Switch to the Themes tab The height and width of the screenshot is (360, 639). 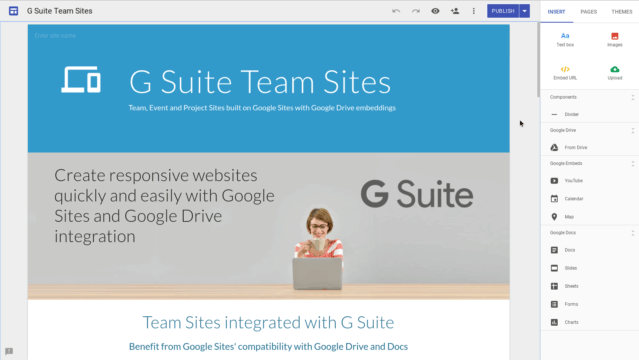pyautogui.click(x=621, y=12)
